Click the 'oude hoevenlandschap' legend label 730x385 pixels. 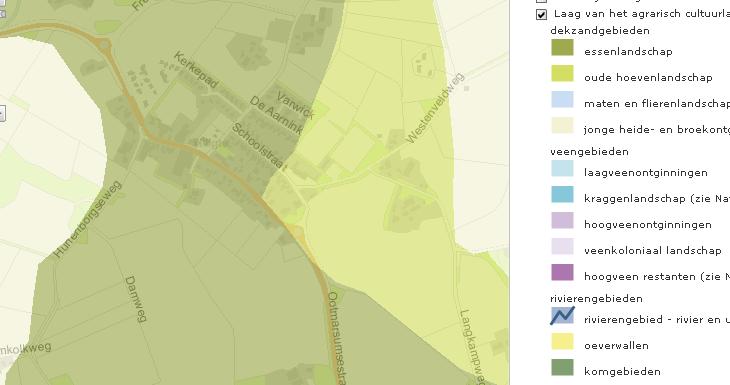click(x=648, y=78)
